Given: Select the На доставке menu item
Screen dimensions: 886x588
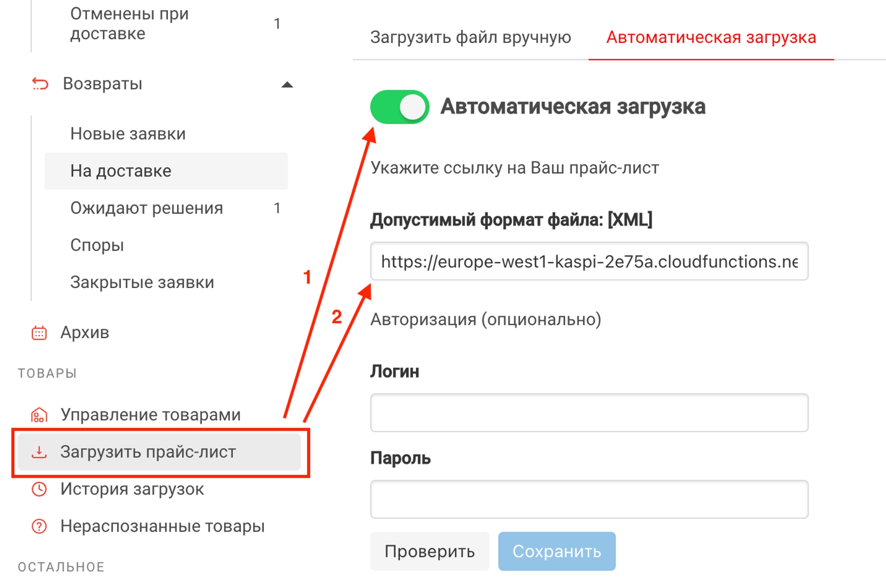Looking at the screenshot, I should (121, 171).
